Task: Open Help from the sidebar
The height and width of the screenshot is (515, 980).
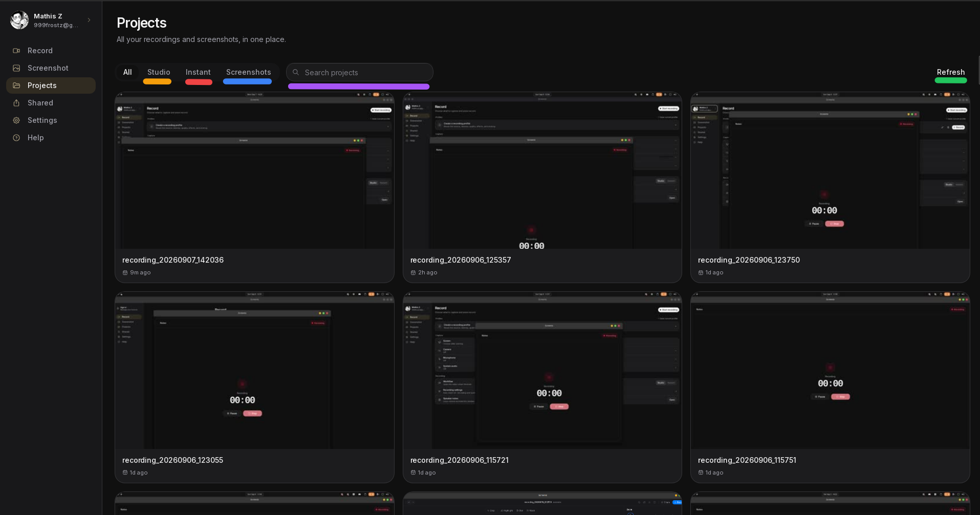Action: coord(51,138)
